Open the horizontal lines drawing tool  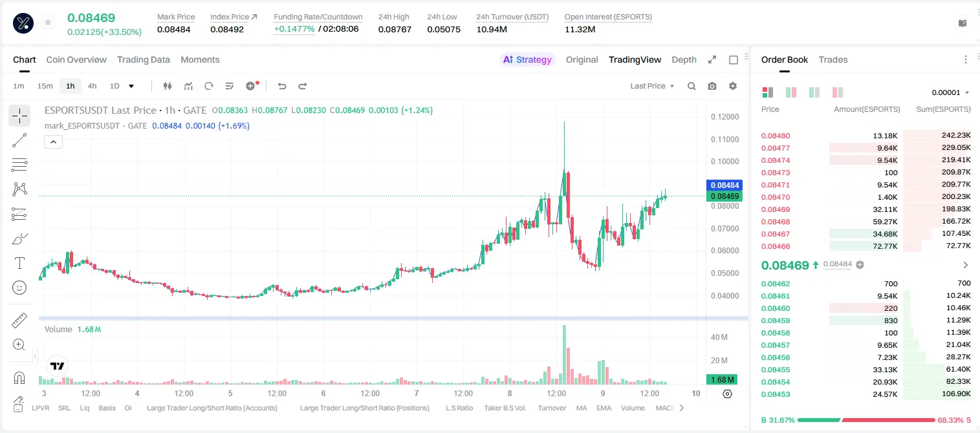pos(19,165)
